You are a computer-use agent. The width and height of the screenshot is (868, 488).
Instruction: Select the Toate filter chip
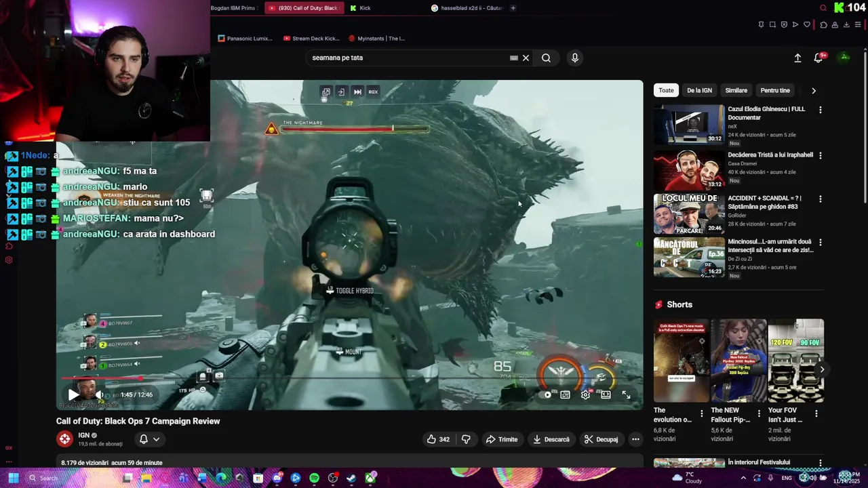[x=666, y=90]
